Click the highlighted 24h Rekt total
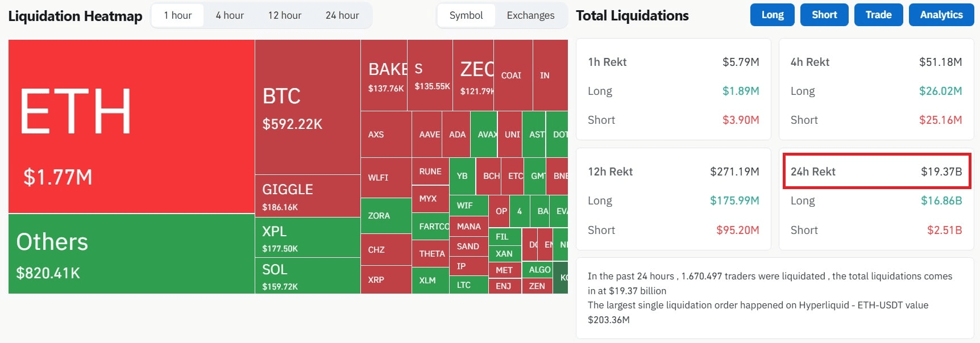The image size is (980, 343). [876, 171]
